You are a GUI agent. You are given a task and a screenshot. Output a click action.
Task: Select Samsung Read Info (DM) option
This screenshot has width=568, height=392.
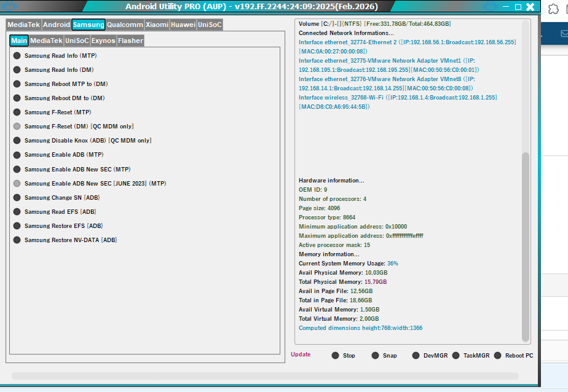17,70
